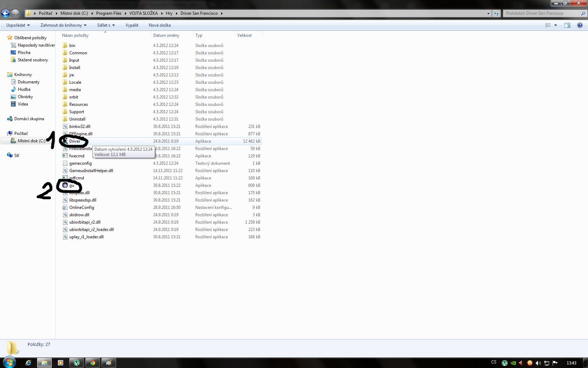Launch Google Chrome from the taskbar
Viewport: 588px width, 368px height.
93,363
